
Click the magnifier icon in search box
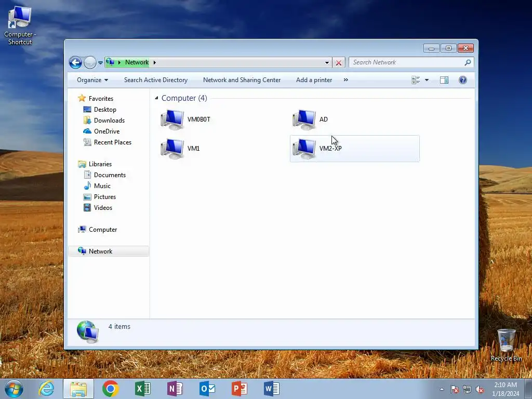point(468,62)
